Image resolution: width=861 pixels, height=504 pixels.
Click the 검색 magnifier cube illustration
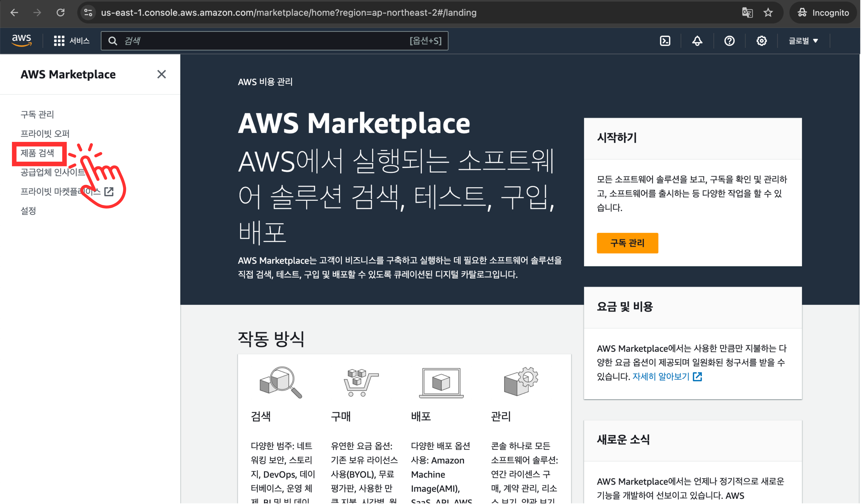pos(281,382)
